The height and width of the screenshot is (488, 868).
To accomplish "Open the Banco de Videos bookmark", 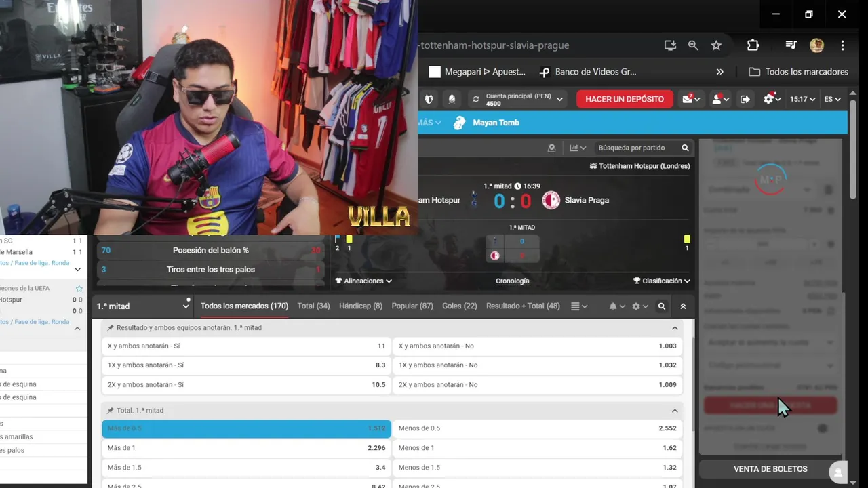I will (x=587, y=72).
